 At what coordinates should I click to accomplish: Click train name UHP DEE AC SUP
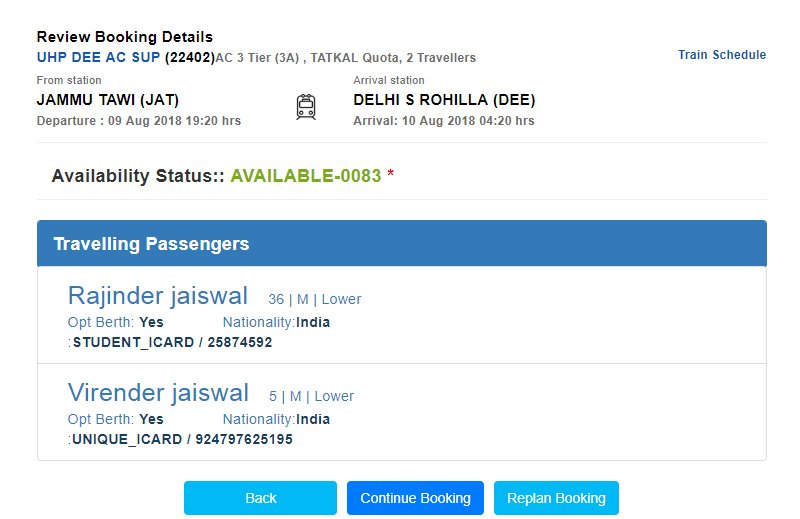pyautogui.click(x=98, y=57)
